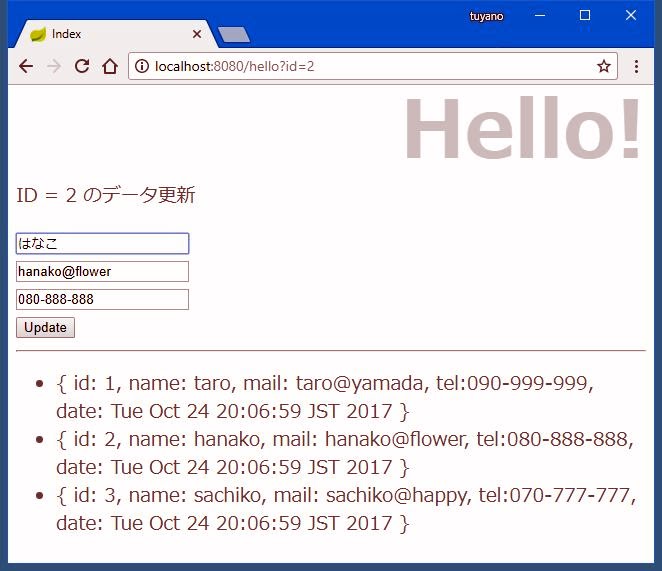This screenshot has width=662, height=571.
Task: Click the large Hello! heading
Action: [x=521, y=129]
